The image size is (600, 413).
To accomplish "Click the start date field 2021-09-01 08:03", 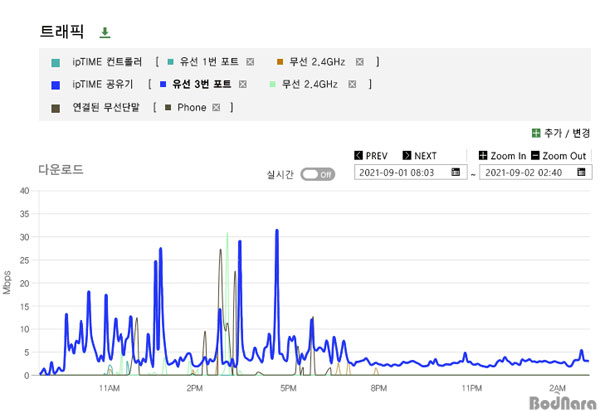I will [411, 172].
